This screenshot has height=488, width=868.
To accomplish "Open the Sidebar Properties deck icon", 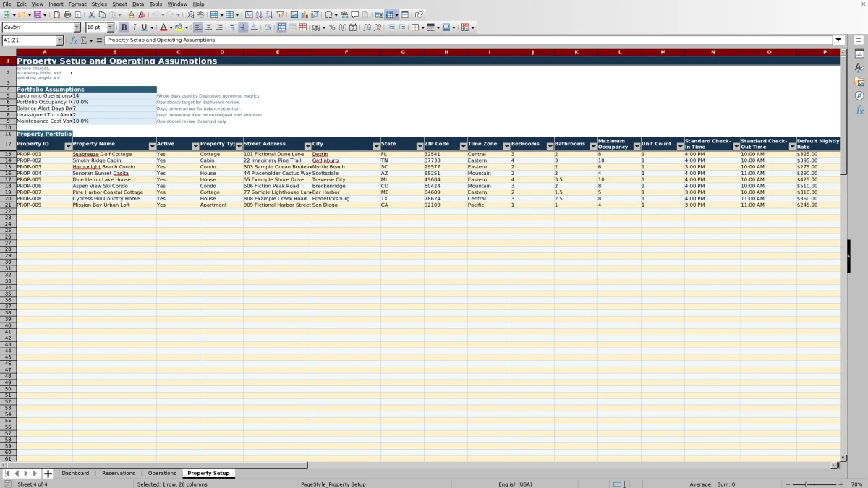I will 859,54.
